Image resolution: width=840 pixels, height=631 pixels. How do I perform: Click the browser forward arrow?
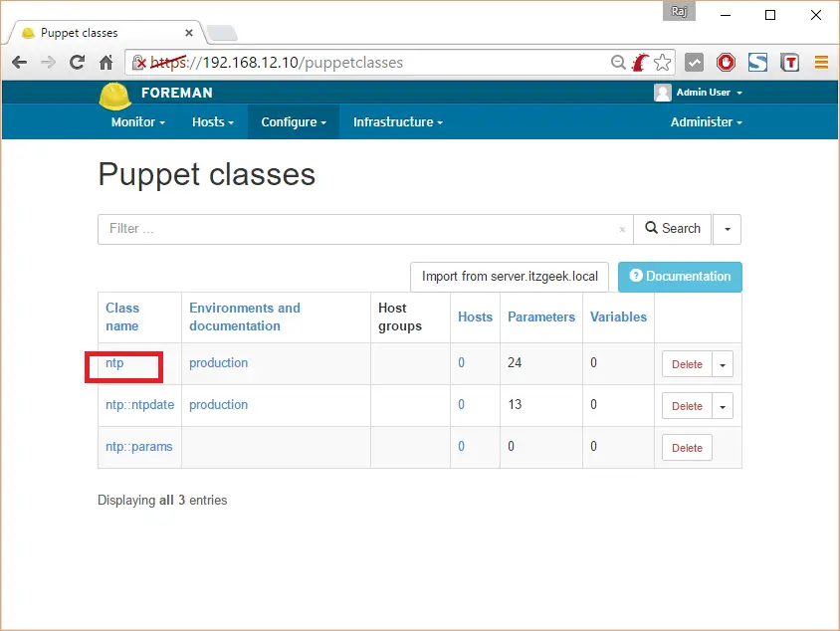48,63
